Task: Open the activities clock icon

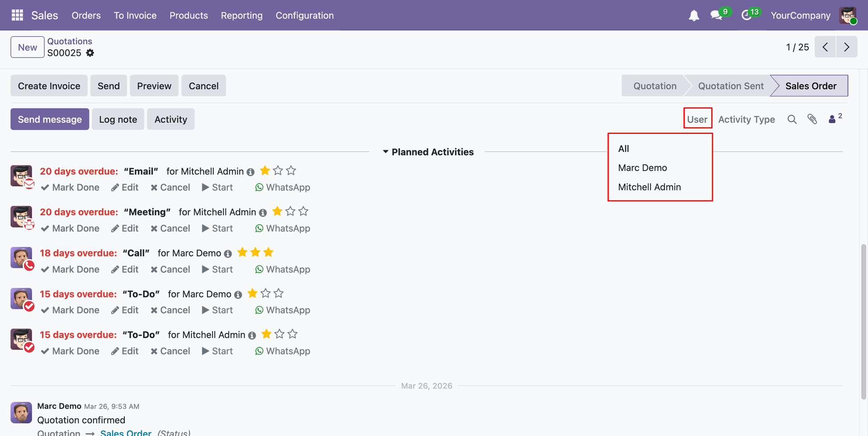Action: point(747,15)
